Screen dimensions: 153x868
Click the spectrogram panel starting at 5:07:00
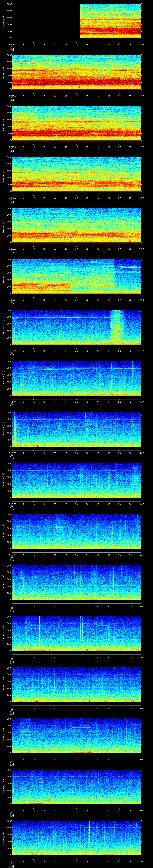tap(76, 174)
